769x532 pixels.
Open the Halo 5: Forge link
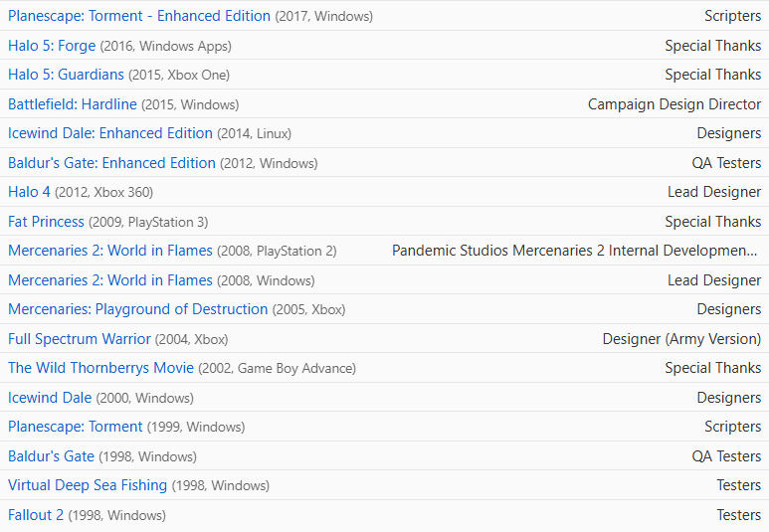(x=52, y=46)
